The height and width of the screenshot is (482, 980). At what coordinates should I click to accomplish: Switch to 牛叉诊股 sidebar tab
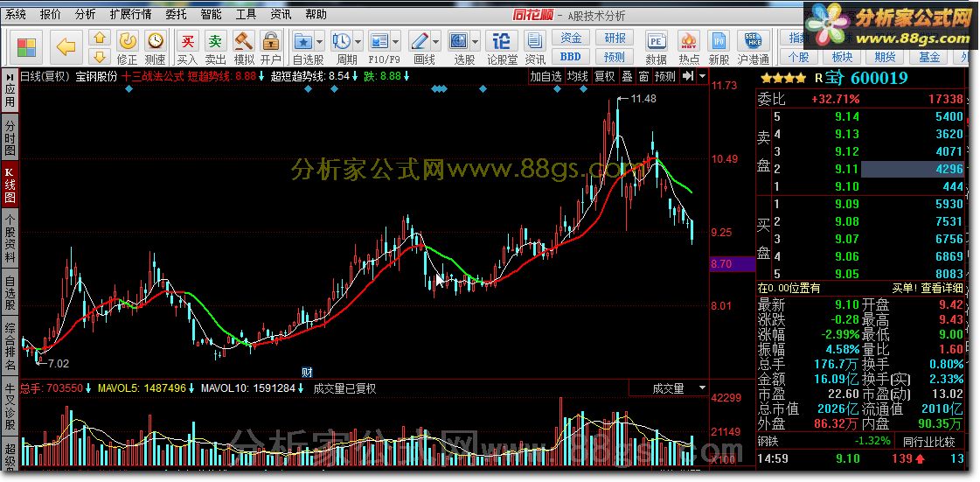(10, 404)
